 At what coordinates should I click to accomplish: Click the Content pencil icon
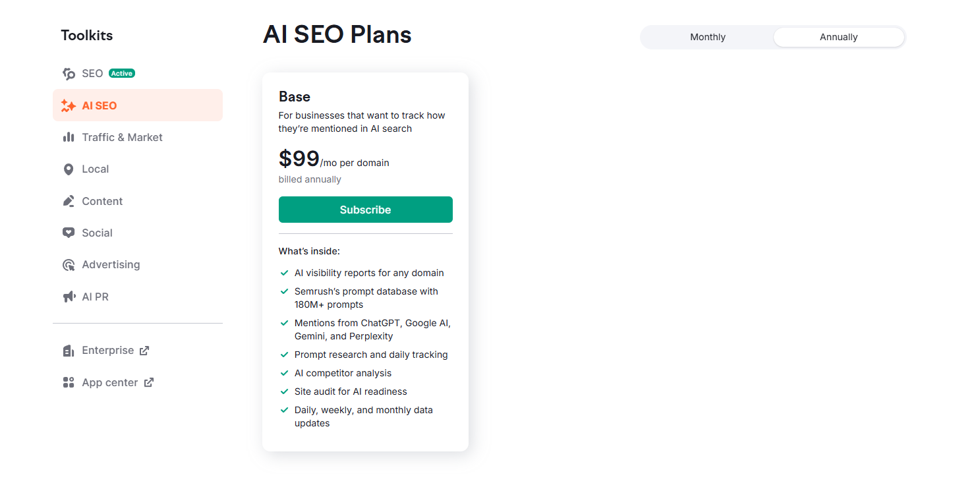coord(69,200)
